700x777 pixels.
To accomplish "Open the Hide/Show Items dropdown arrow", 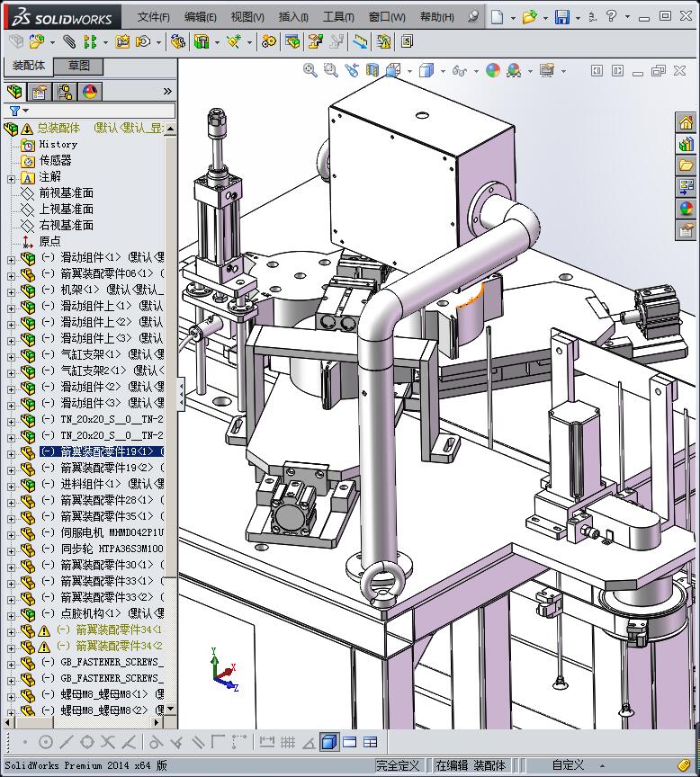I will [x=476, y=71].
